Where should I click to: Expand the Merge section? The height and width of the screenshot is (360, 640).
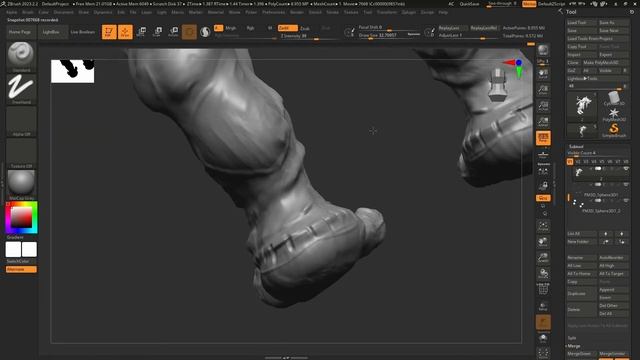click(573, 346)
